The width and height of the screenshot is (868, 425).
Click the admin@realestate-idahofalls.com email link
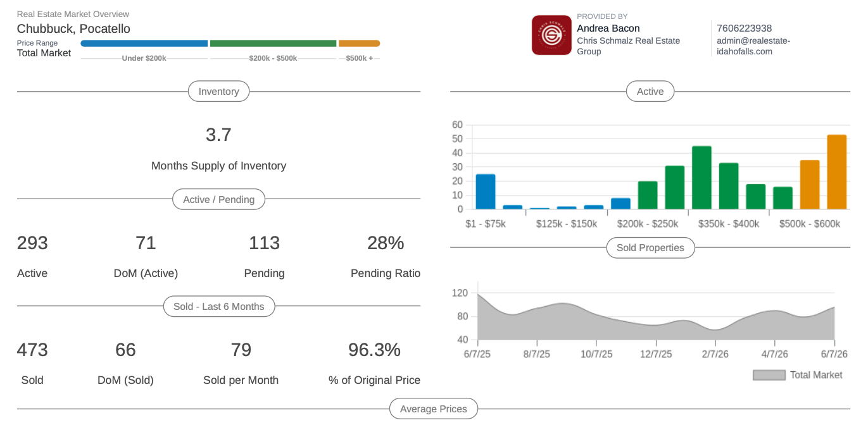(x=753, y=46)
